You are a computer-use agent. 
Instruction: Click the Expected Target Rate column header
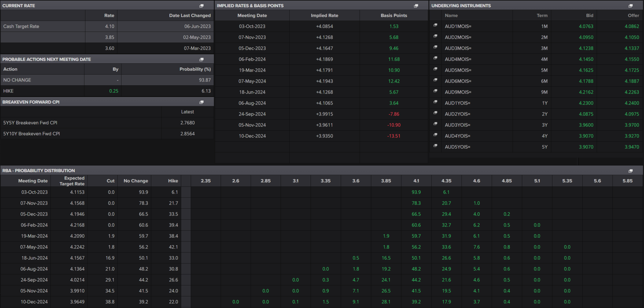tap(72, 181)
